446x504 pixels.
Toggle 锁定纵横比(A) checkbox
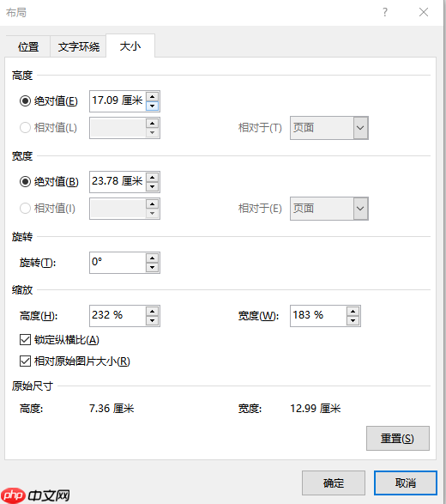(25, 339)
